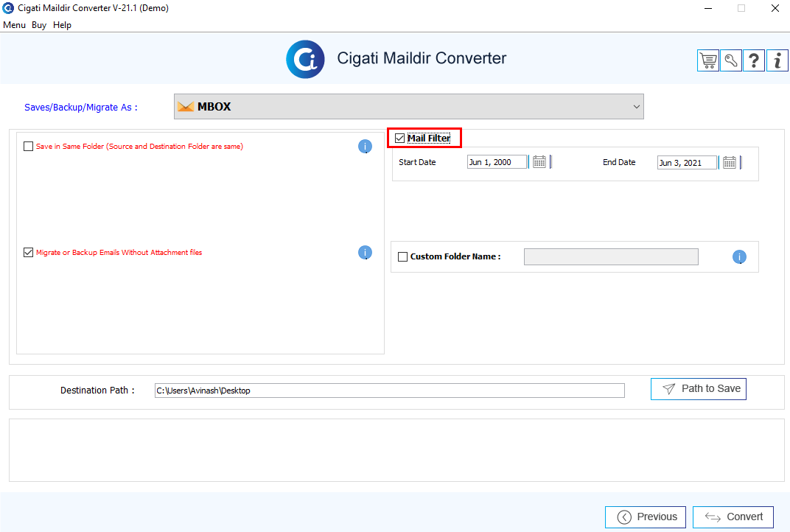Click the shopping cart buy icon
Viewport: 790px width, 532px height.
click(708, 61)
